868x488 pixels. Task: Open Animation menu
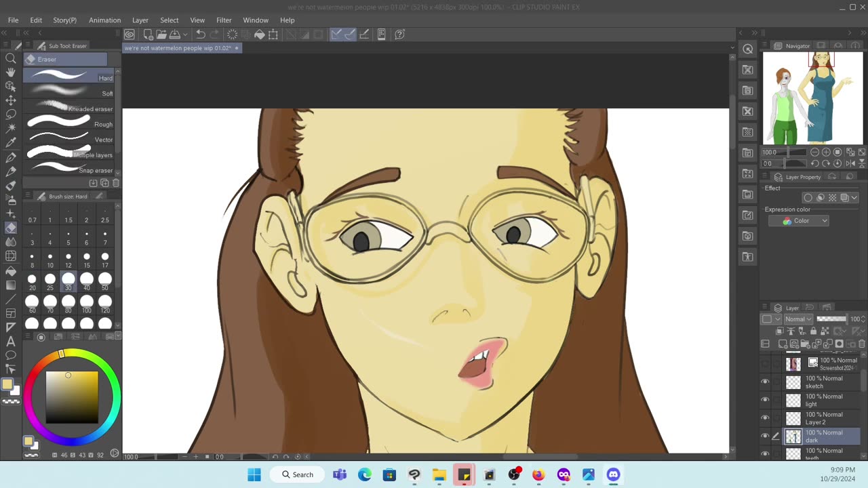(104, 20)
